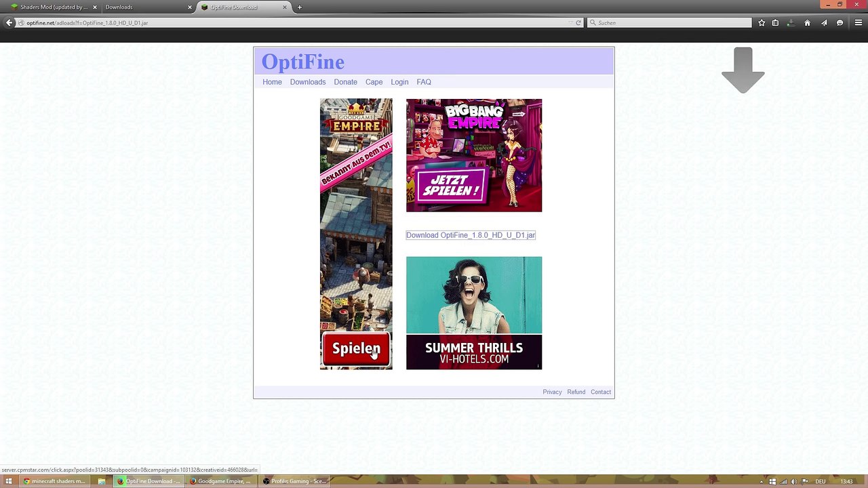Switch to OptiFine Download Firefox taskbar window
The image size is (868, 488).
[149, 481]
